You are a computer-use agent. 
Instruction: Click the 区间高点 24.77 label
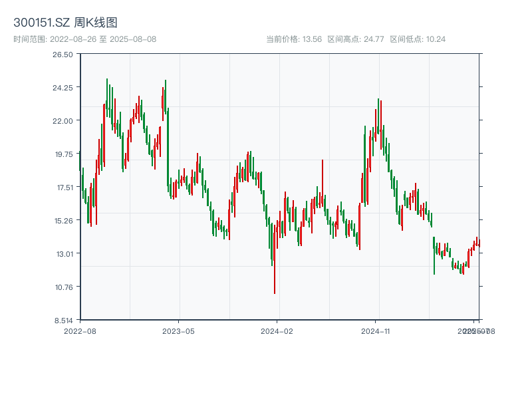(356, 39)
